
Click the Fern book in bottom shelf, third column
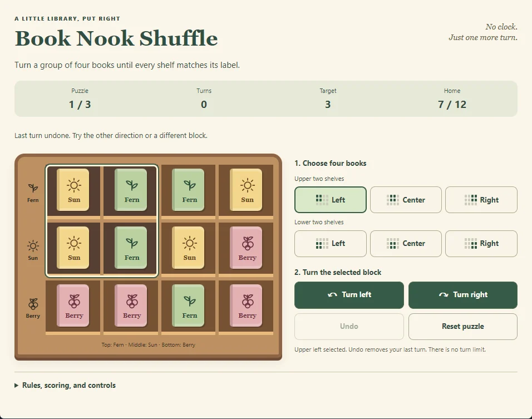pos(188,305)
